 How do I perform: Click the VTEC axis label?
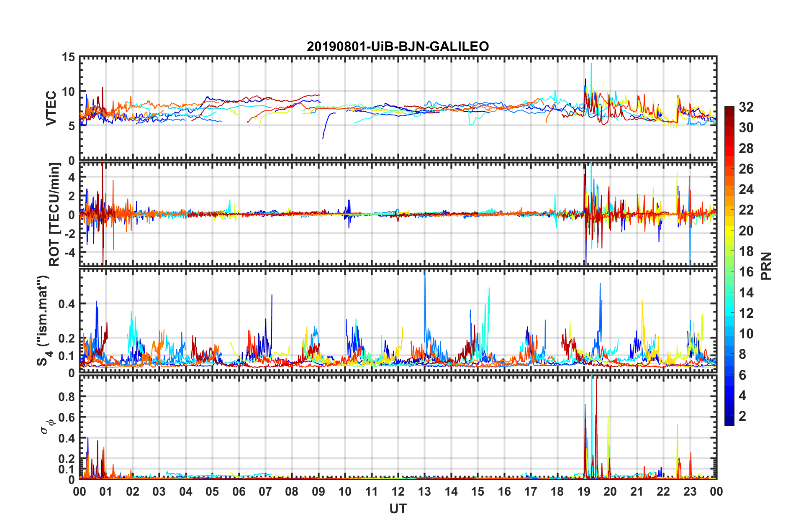tap(51, 108)
